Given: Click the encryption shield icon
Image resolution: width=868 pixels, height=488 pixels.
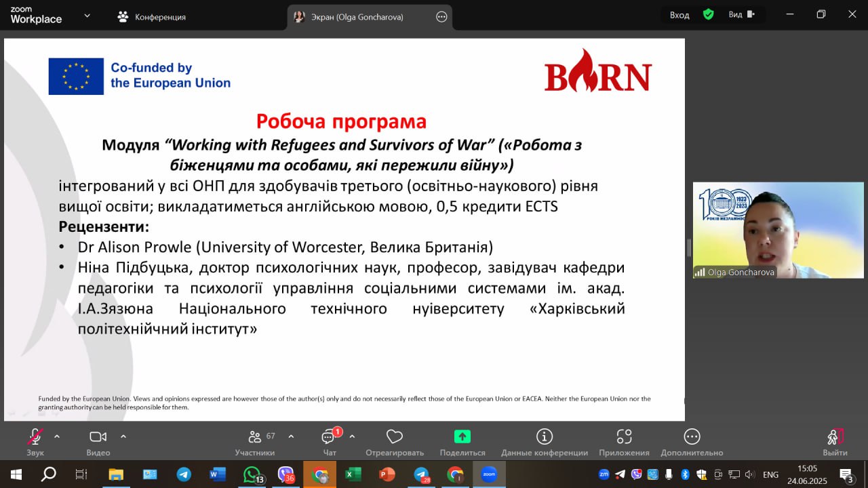Looking at the screenshot, I should [x=709, y=14].
